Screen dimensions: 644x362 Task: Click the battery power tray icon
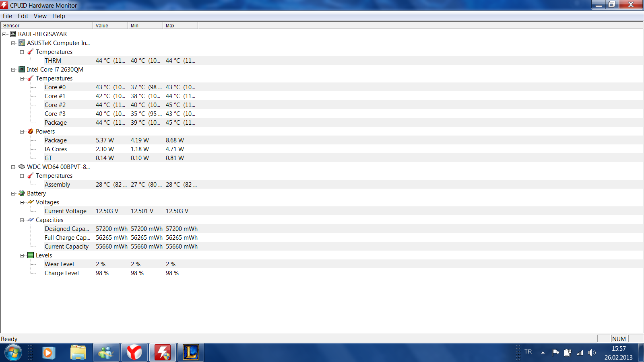click(568, 353)
